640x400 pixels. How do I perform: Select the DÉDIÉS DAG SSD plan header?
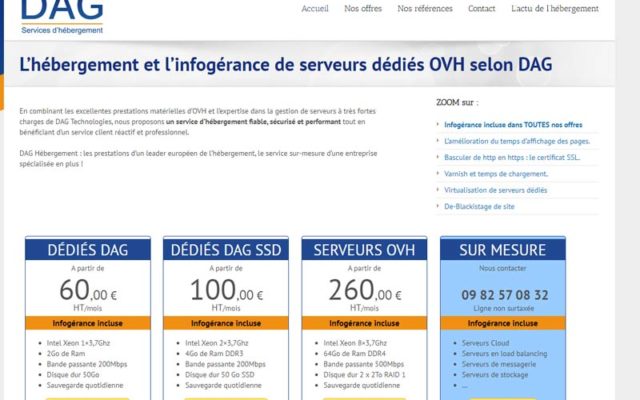(226, 249)
